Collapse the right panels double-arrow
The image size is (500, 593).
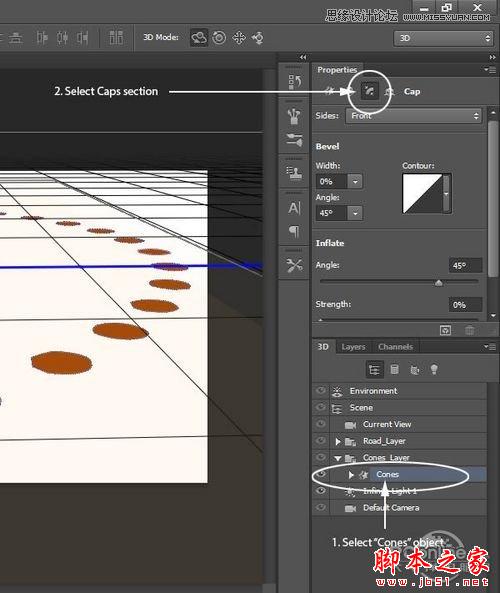(492, 57)
